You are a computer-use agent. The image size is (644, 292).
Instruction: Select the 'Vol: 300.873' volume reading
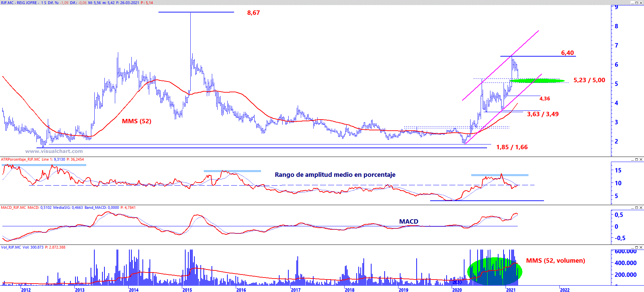33,247
